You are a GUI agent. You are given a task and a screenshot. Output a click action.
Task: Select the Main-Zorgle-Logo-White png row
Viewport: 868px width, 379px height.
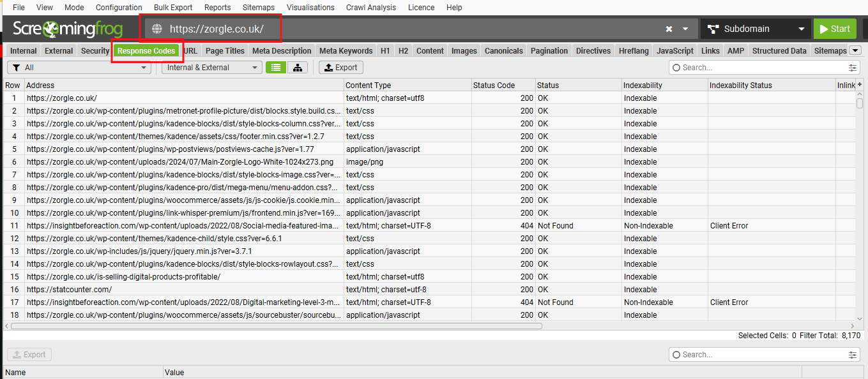(x=430, y=162)
